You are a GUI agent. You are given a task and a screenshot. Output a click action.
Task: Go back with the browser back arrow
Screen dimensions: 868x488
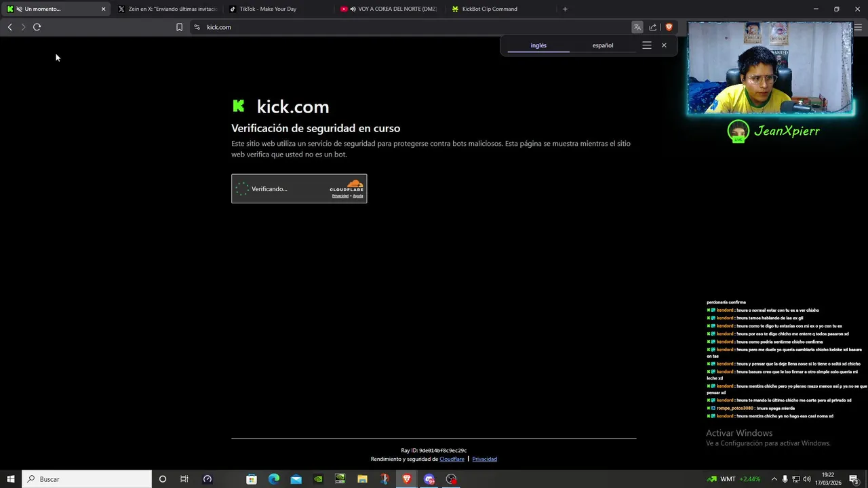(x=9, y=27)
